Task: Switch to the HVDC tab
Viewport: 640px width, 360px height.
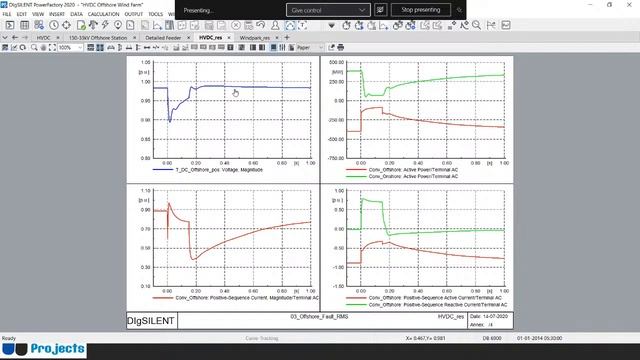Action: click(x=44, y=38)
